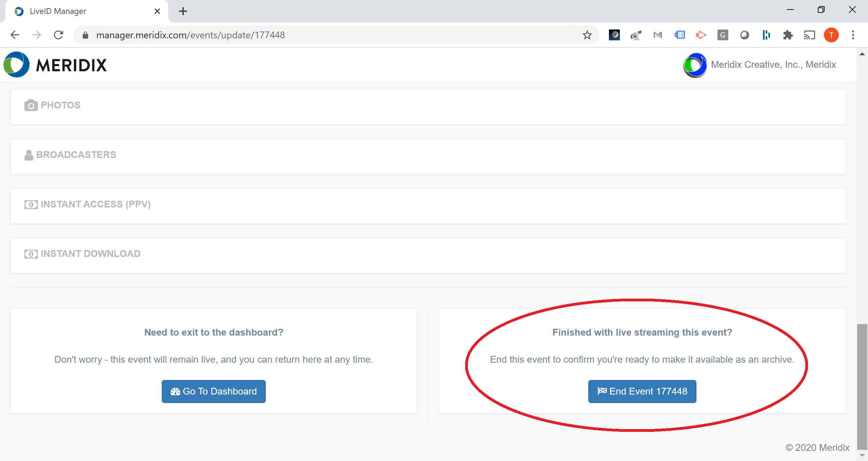Screen dimensions: 868x461
Task: Click the Meridix logo in header
Action: click(55, 65)
